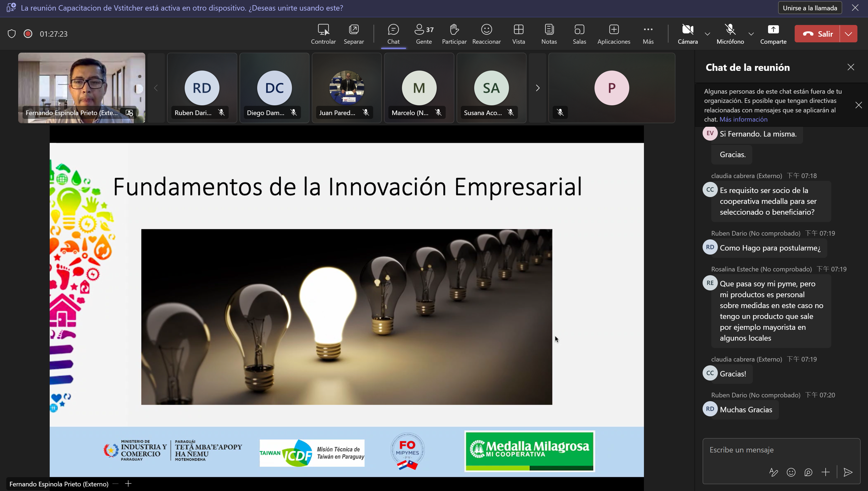Viewport: 868px width, 491px height.
Task: Click Unirse a la llamada
Action: click(810, 8)
